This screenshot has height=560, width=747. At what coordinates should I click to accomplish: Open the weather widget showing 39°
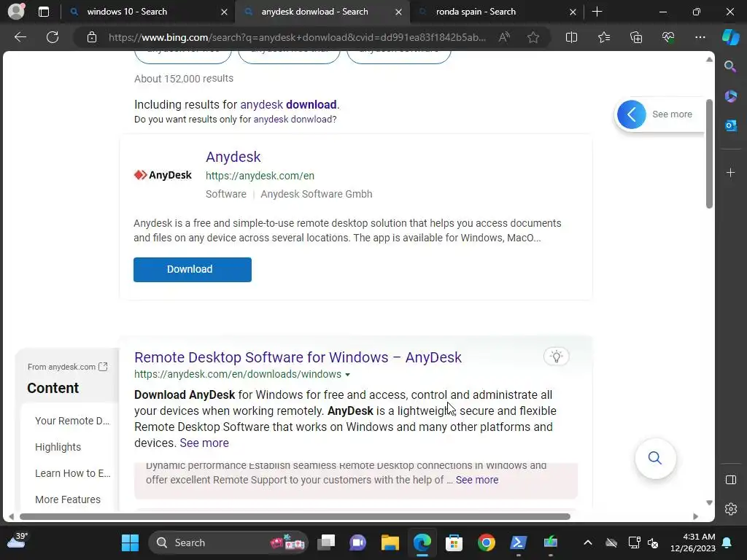18,541
